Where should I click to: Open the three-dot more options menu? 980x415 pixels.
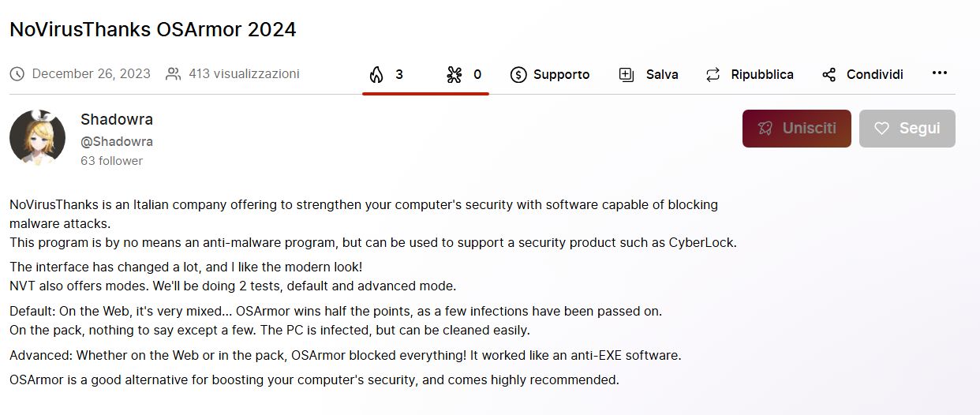(939, 73)
